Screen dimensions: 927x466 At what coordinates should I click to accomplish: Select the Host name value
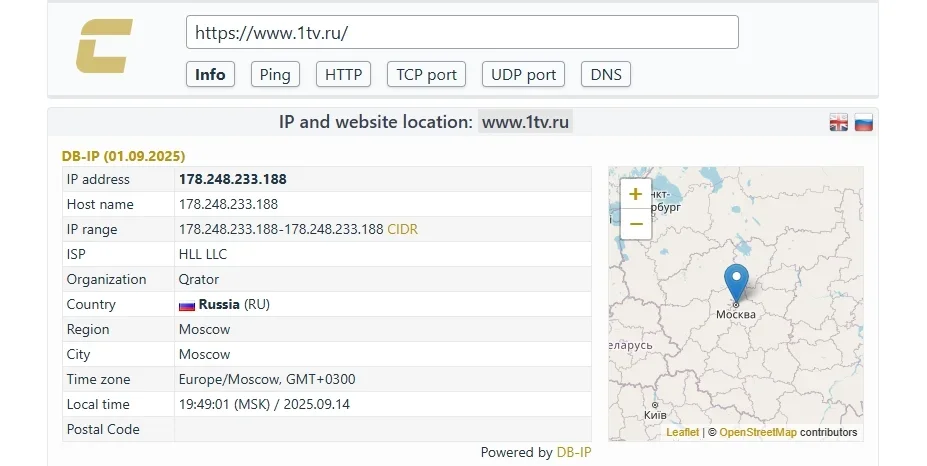(228, 205)
